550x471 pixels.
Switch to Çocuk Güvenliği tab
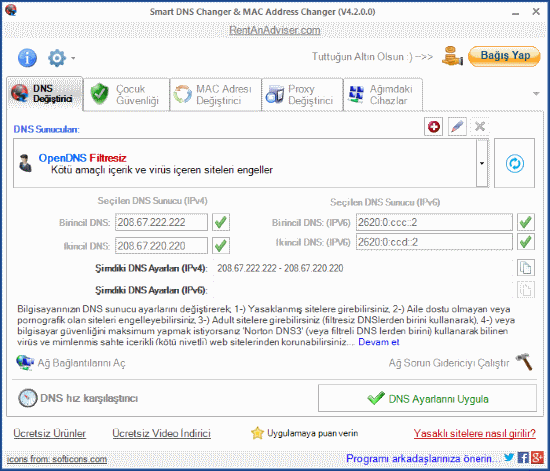coord(126,95)
